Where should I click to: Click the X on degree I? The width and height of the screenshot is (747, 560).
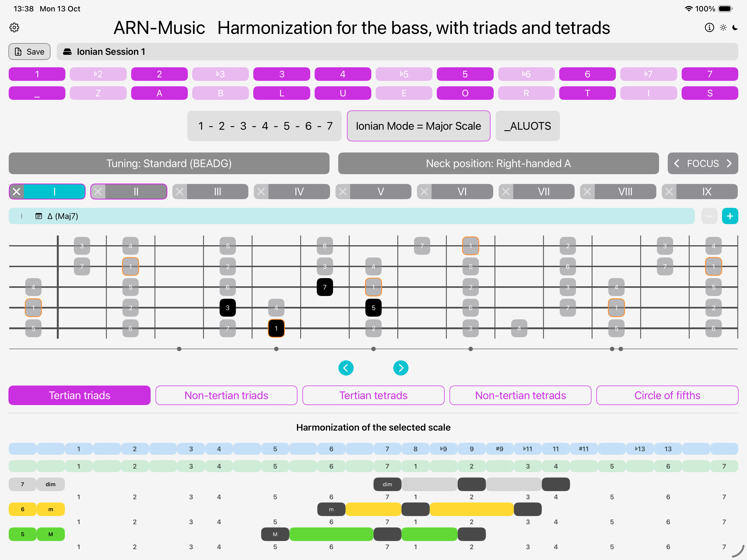(17, 192)
